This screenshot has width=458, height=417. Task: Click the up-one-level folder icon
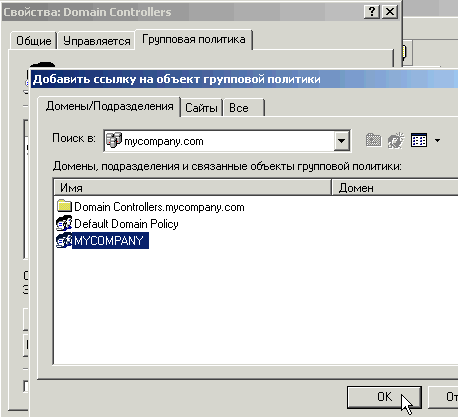click(373, 140)
